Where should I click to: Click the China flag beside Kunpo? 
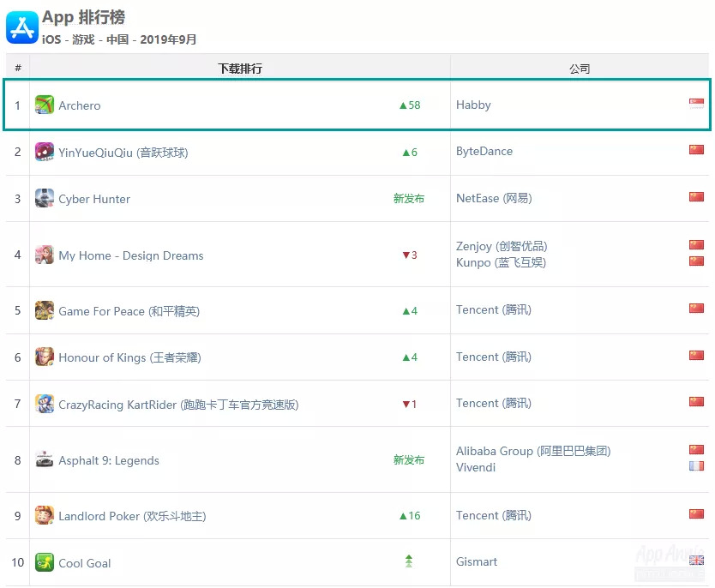[x=696, y=261]
